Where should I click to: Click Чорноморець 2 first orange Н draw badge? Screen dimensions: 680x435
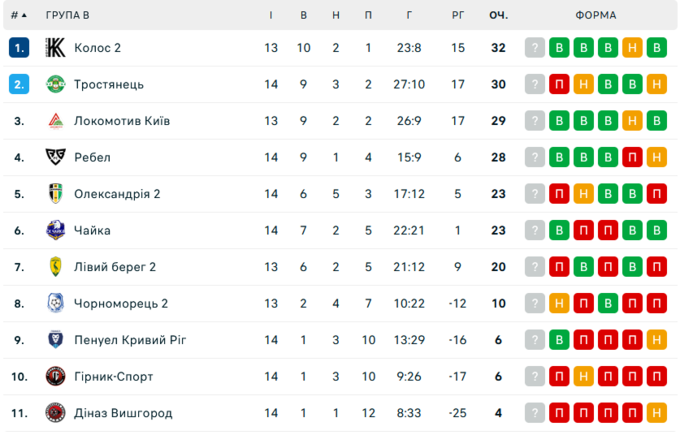click(x=559, y=304)
